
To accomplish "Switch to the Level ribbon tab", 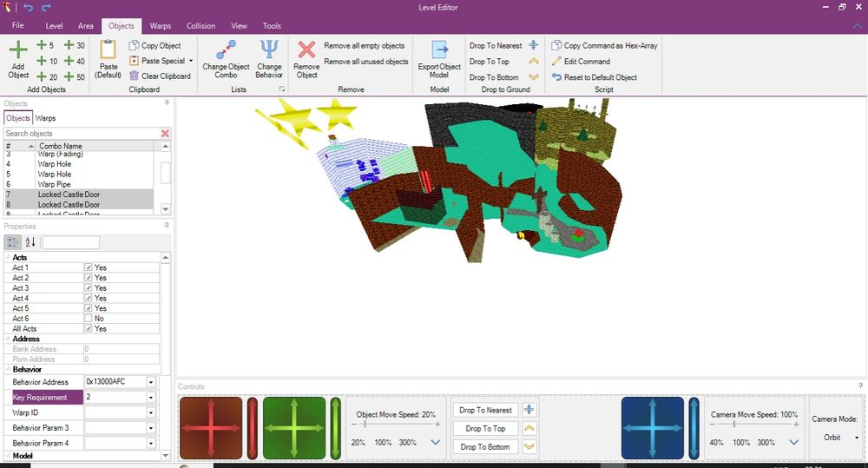I will (54, 26).
